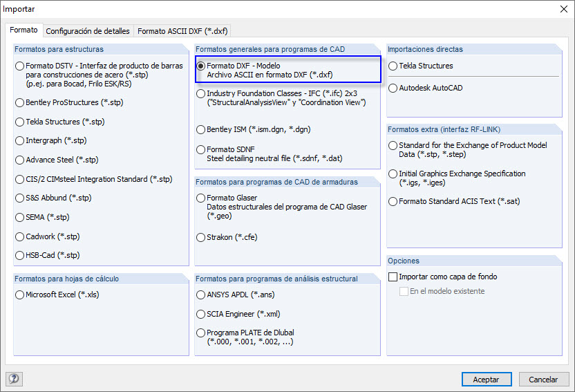
Task: Open the Formato ASCII DXF (*.dxf) tab
Action: click(182, 31)
